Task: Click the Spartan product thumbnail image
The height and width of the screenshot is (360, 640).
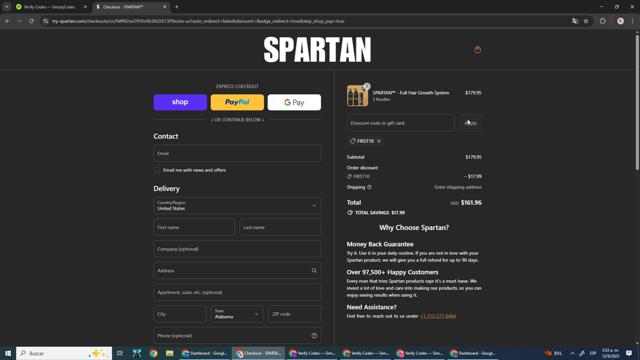Action: point(357,96)
